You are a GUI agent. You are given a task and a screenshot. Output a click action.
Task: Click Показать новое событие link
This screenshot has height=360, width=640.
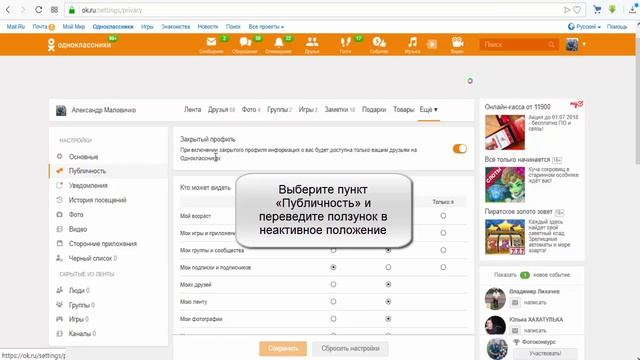(x=532, y=275)
